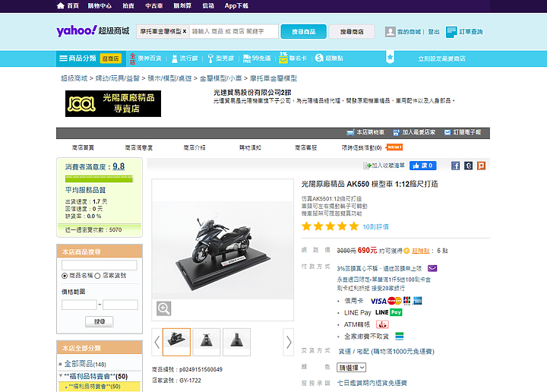Share product via the dark blue icon
The height and width of the screenshot is (392, 547).
pyautogui.click(x=468, y=166)
